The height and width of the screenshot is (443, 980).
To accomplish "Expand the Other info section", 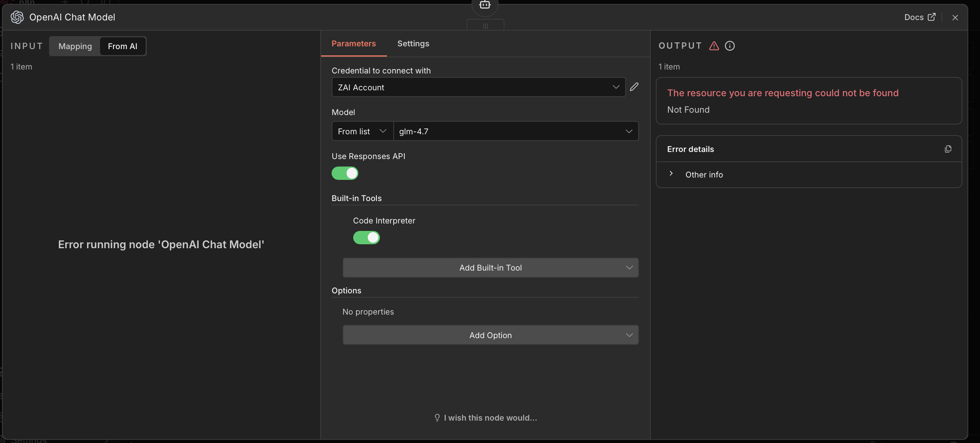I will coord(704,175).
